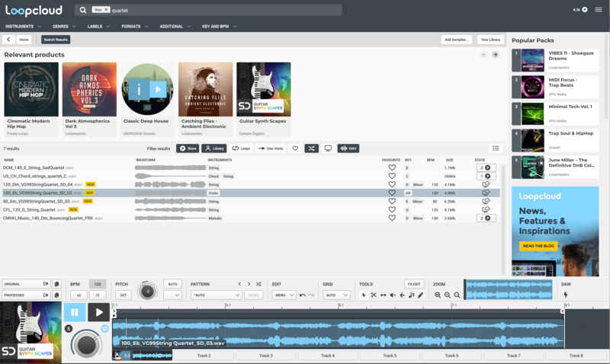Toggle the favourites heart filter
Screen dimensions: 610x364
pos(295,148)
